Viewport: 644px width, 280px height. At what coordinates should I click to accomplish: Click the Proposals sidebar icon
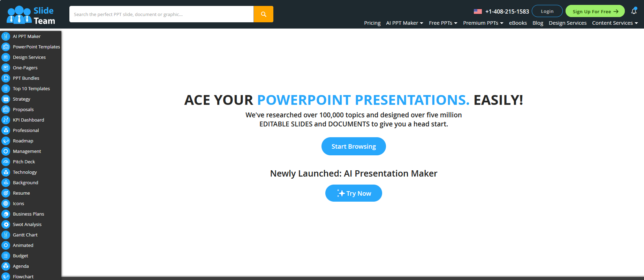tap(6, 109)
